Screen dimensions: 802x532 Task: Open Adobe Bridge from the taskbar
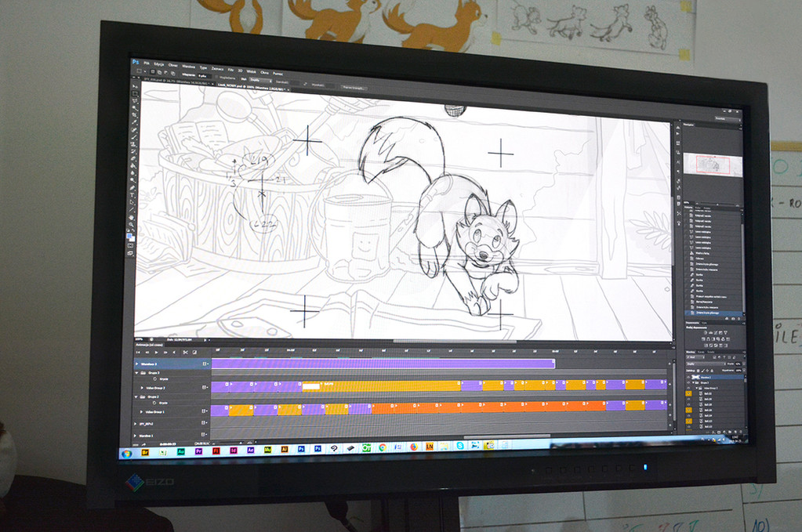145,452
